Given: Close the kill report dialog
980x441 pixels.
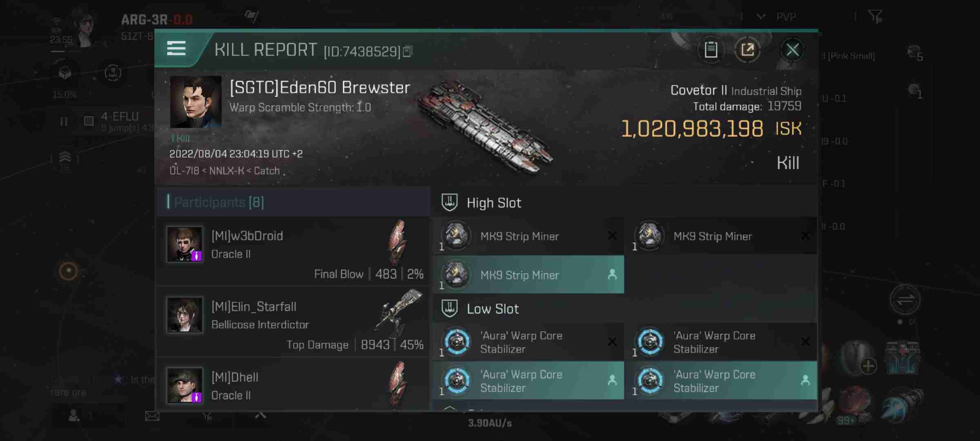Looking at the screenshot, I should pos(793,49).
